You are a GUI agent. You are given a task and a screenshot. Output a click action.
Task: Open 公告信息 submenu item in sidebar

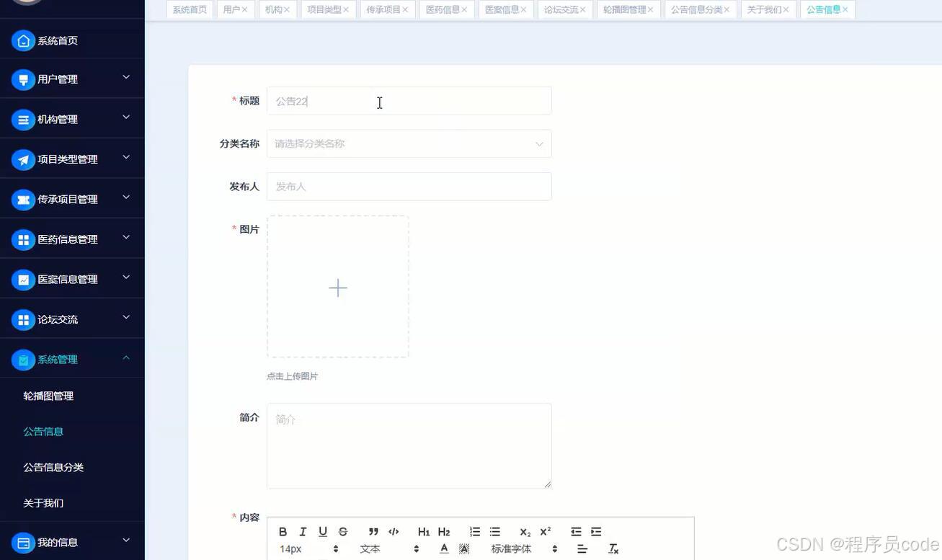[72, 432]
